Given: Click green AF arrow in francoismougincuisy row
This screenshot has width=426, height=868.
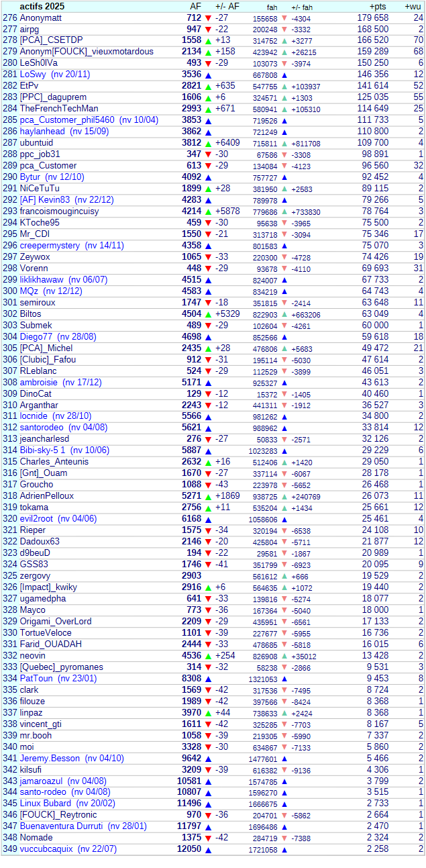Looking at the screenshot, I should [x=208, y=211].
